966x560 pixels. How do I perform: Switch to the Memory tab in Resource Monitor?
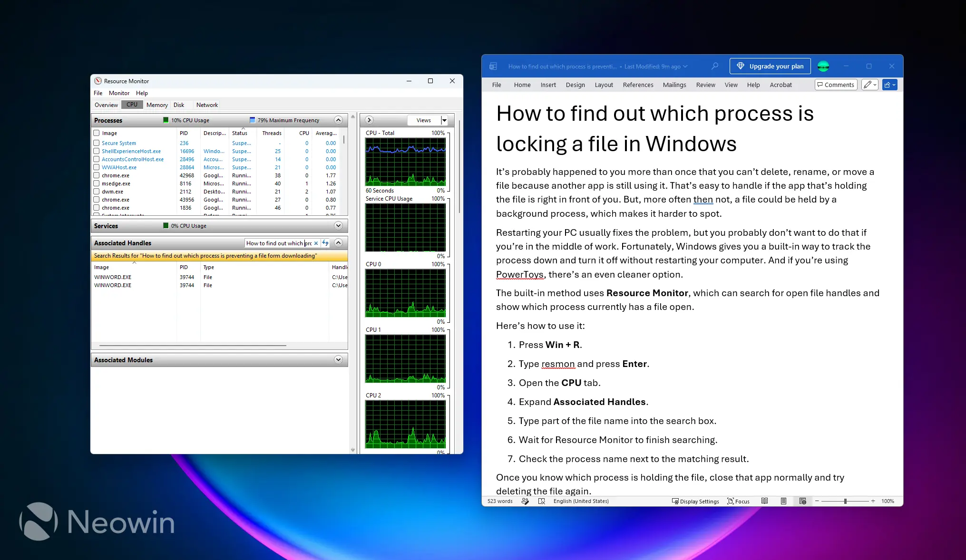pos(157,105)
